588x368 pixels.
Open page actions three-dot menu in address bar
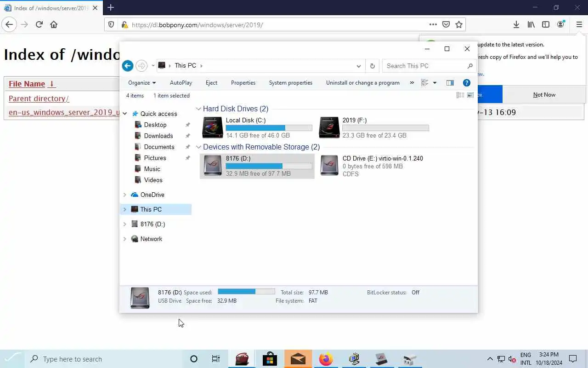433,25
